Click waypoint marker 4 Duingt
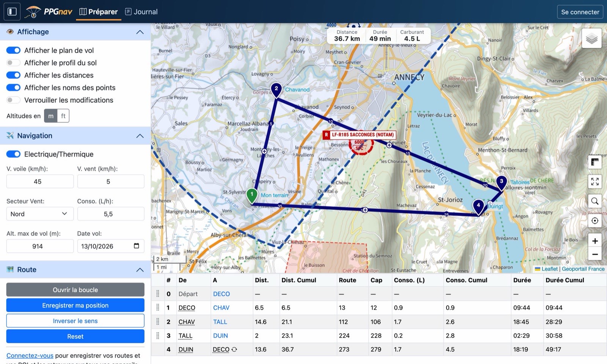The image size is (607, 364). [478, 207]
